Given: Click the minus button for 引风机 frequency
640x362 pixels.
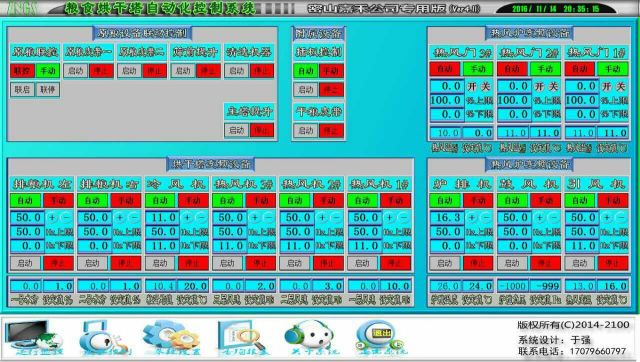Looking at the screenshot, I should [x=620, y=218].
